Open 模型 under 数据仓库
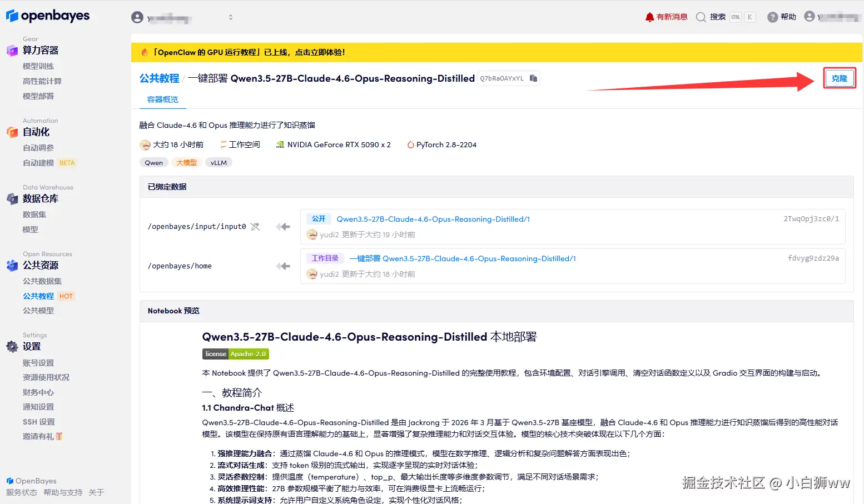 [31, 229]
